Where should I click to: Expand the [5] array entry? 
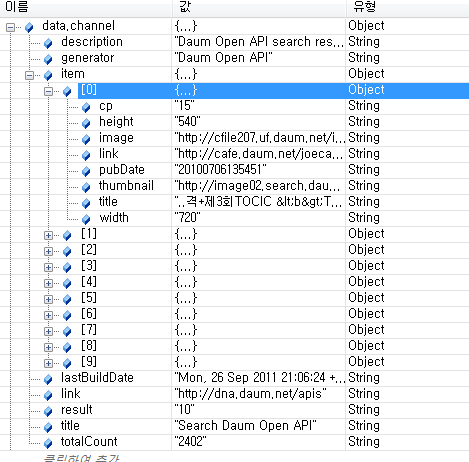[x=49, y=299]
